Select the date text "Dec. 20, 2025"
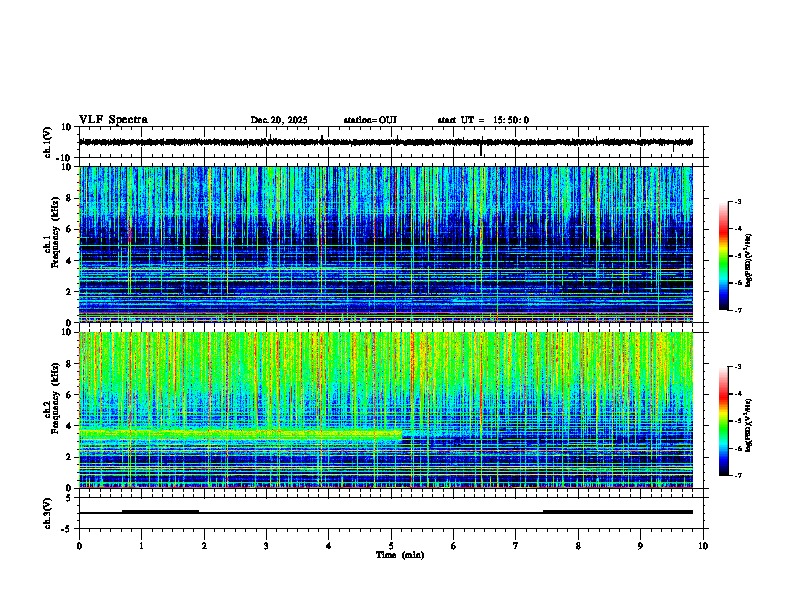Viewport: 792px width, 612px height. [x=279, y=120]
